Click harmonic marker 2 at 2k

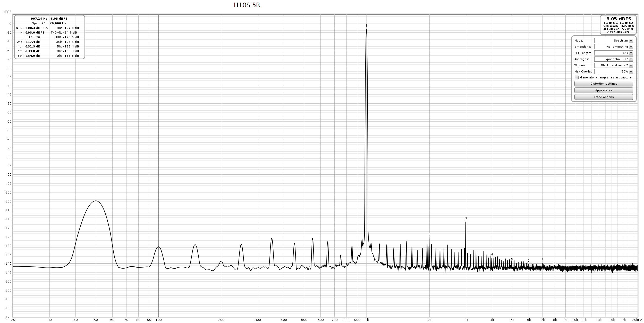point(429,235)
